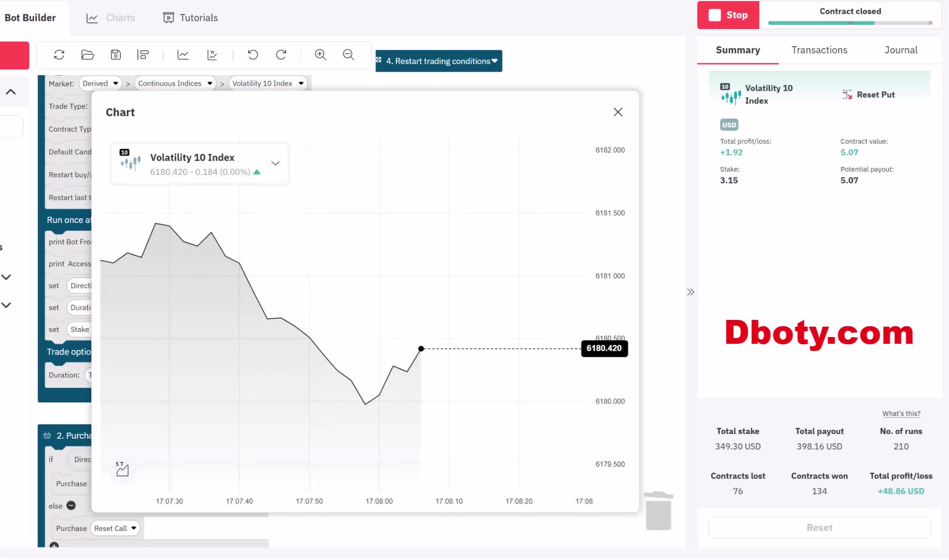Viewport: 949px width, 560px height.
Task: Click the sort blocks icon
Action: (x=143, y=55)
